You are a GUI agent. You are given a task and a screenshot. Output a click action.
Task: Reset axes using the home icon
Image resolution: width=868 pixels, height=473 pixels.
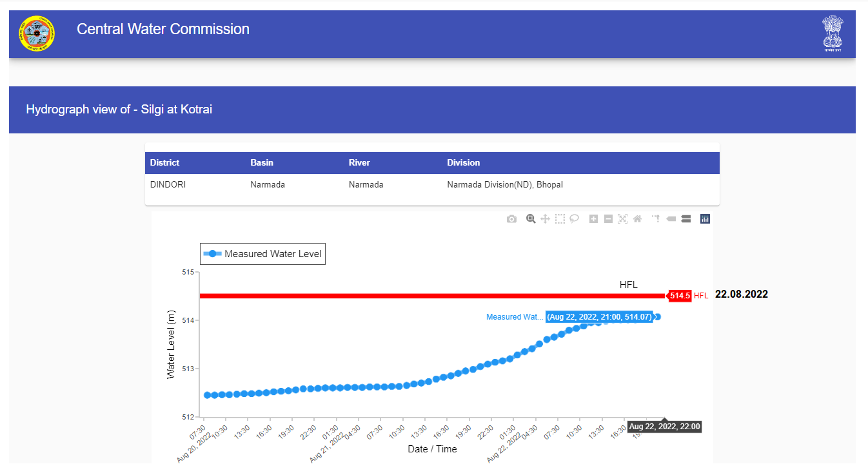pyautogui.click(x=637, y=219)
